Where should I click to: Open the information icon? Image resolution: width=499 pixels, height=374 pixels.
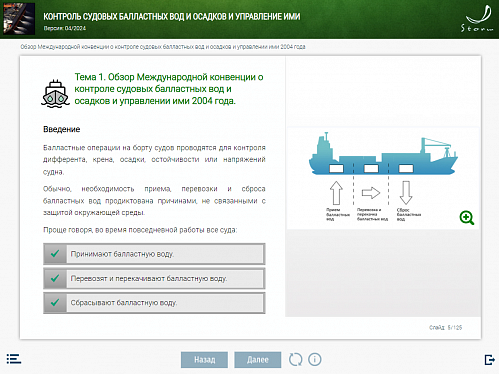[315, 359]
